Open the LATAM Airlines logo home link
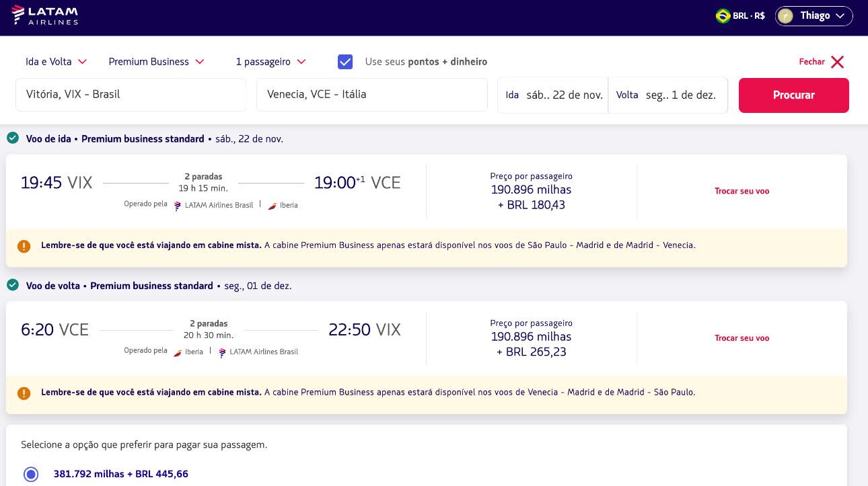This screenshot has height=486, width=868. (45, 15)
